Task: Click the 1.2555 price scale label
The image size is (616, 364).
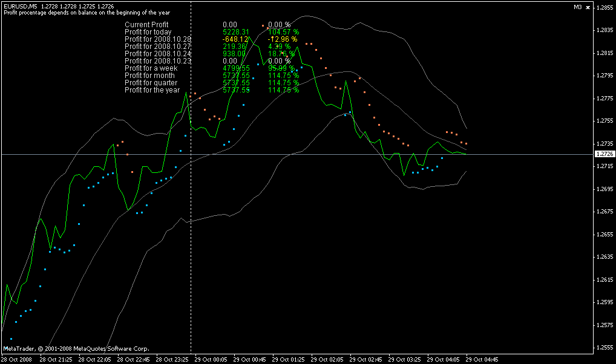Action: (605, 348)
